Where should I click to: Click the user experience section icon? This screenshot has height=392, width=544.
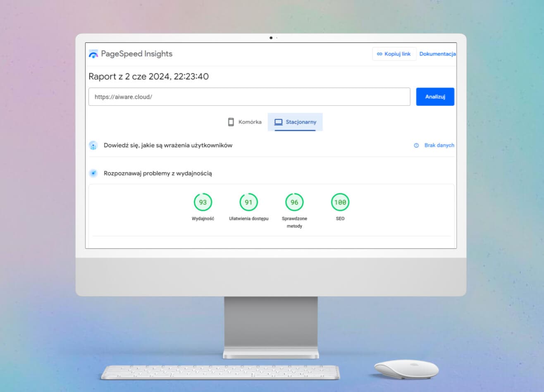pyautogui.click(x=93, y=146)
